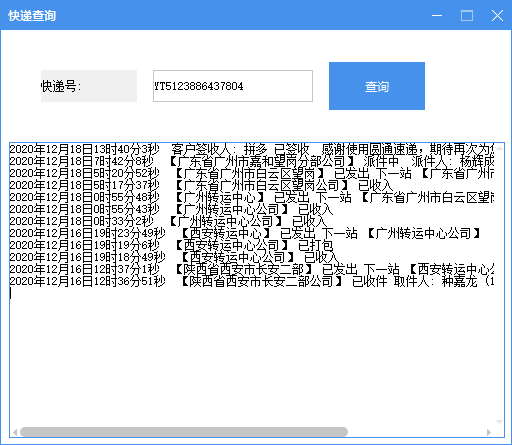Close the 快递查询 window
This screenshot has width=512, height=445.
[497, 15]
